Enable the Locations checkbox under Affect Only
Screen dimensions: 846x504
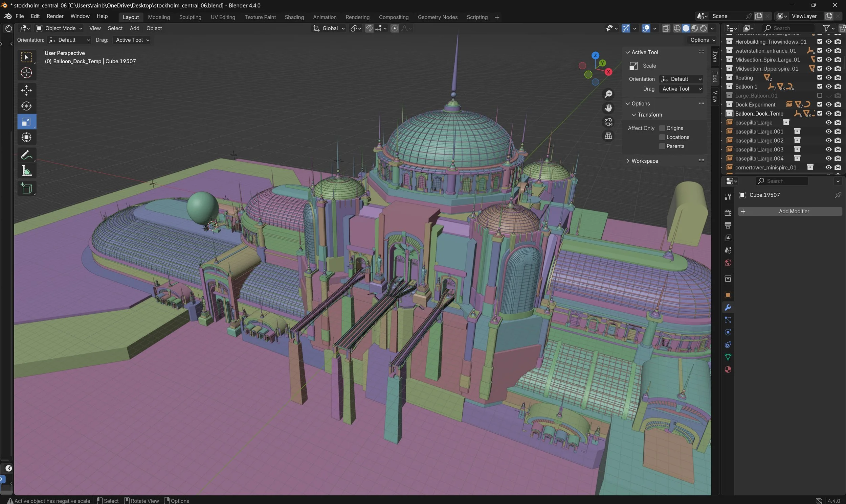click(662, 137)
